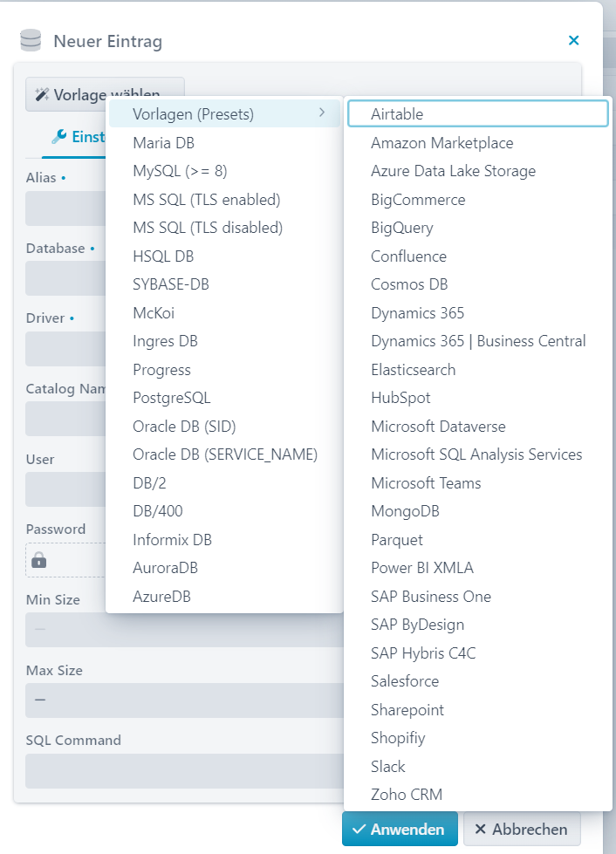Choose Power BI XMLA
The image size is (616, 854).
[x=477, y=568]
